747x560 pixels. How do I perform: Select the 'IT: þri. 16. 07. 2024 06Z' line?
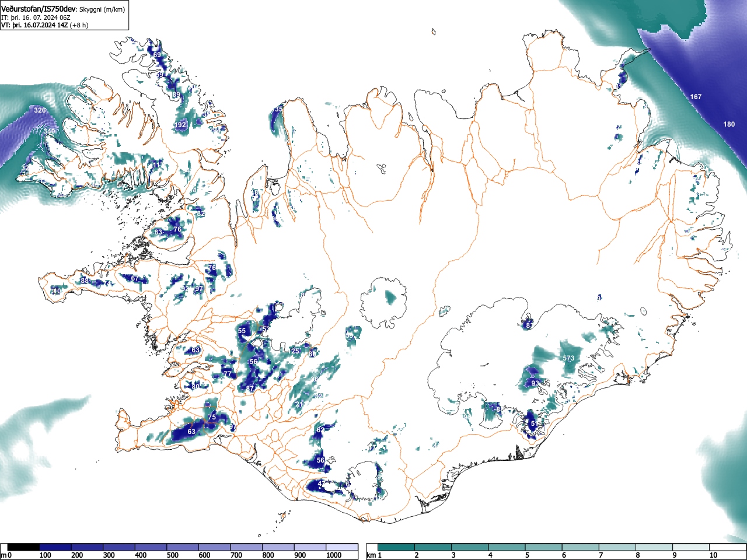[36, 17]
